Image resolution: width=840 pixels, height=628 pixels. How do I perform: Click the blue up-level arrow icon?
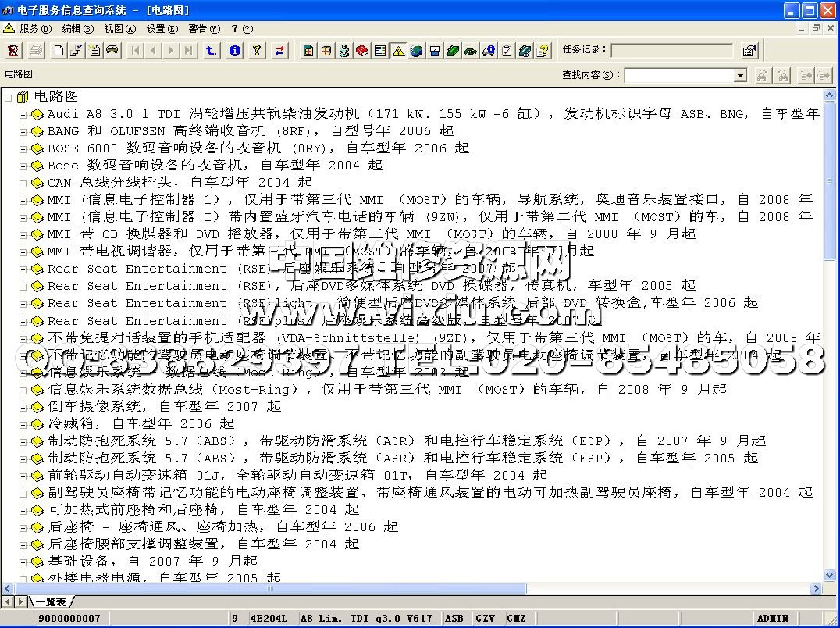pos(212,51)
